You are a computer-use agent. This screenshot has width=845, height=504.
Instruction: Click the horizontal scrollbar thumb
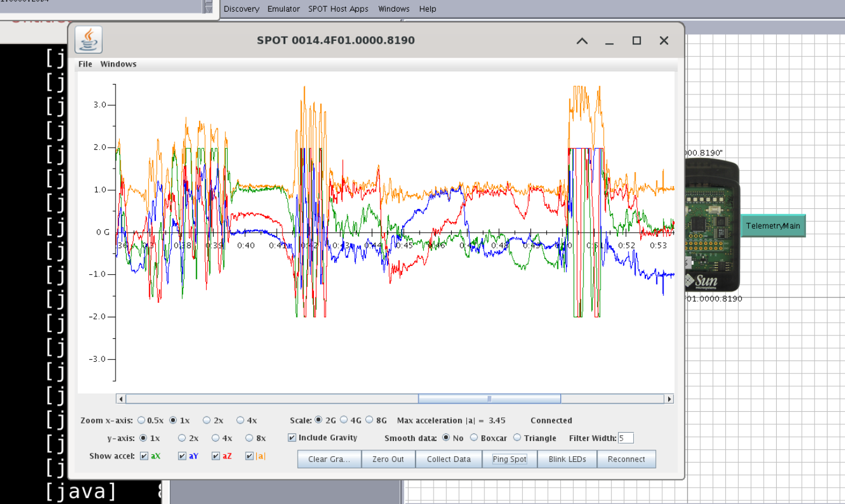click(489, 399)
